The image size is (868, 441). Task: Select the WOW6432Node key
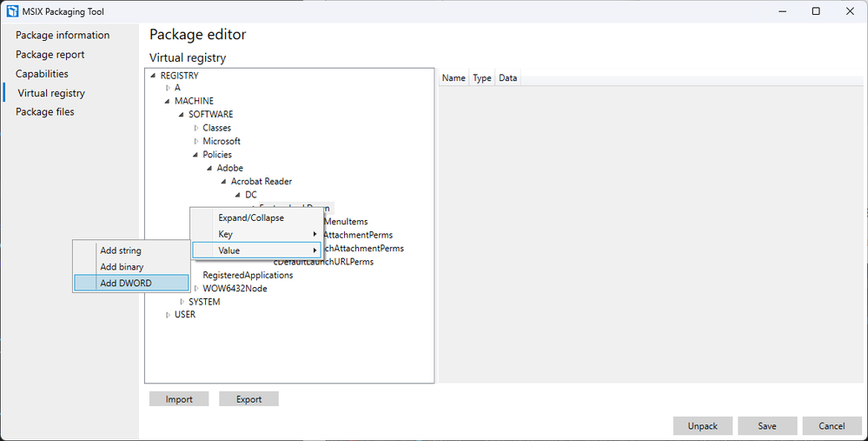[x=235, y=288]
